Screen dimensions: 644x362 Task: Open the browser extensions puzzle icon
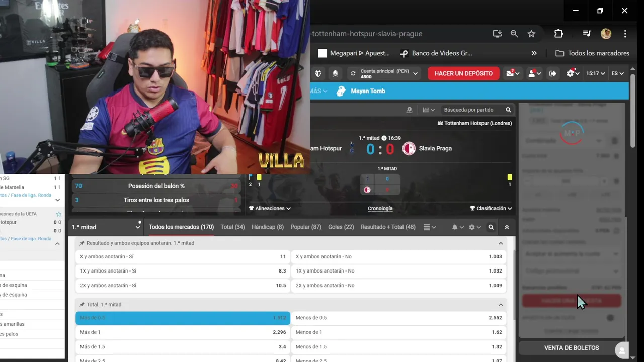coord(558,34)
